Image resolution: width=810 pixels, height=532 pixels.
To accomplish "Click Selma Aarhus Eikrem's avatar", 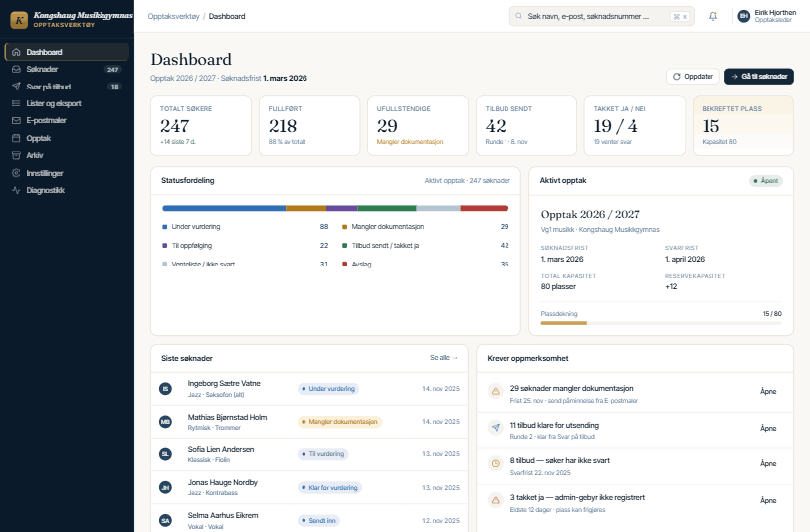I will [x=165, y=520].
